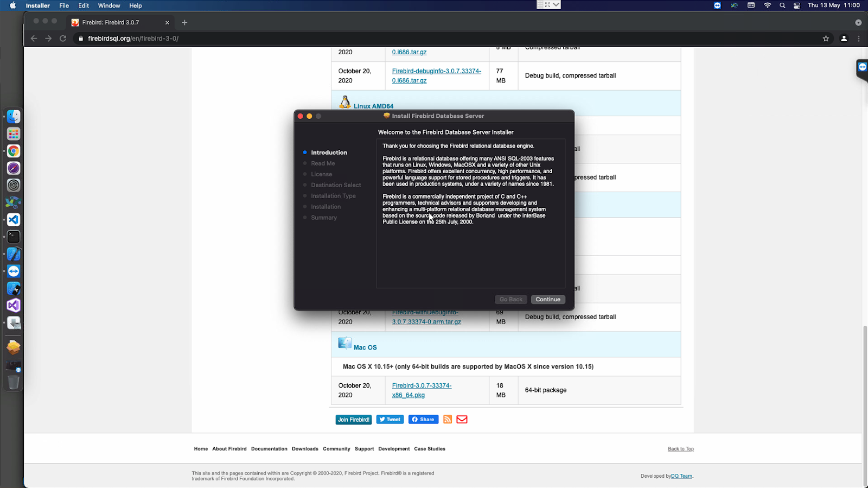Open System Preferences from the dock
This screenshot has width=868, height=488.
tap(14, 185)
